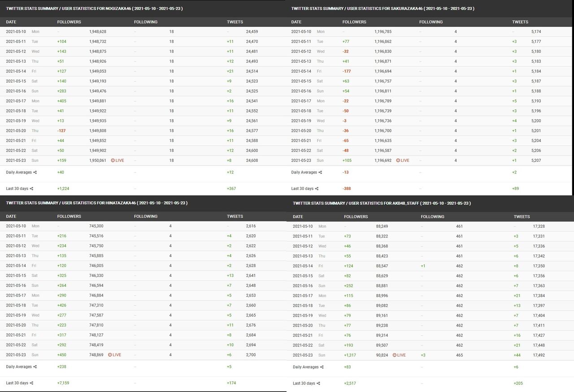Viewport: 574px width, 392px height.
Task: Click the -127 follower loss in NOGIZAKA46 table
Action: (x=61, y=131)
